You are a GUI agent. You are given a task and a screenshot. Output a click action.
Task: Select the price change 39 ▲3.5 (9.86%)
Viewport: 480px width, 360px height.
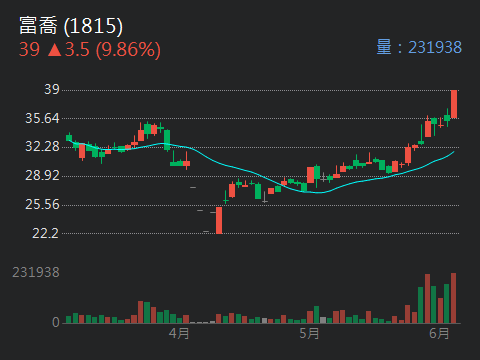click(90, 50)
